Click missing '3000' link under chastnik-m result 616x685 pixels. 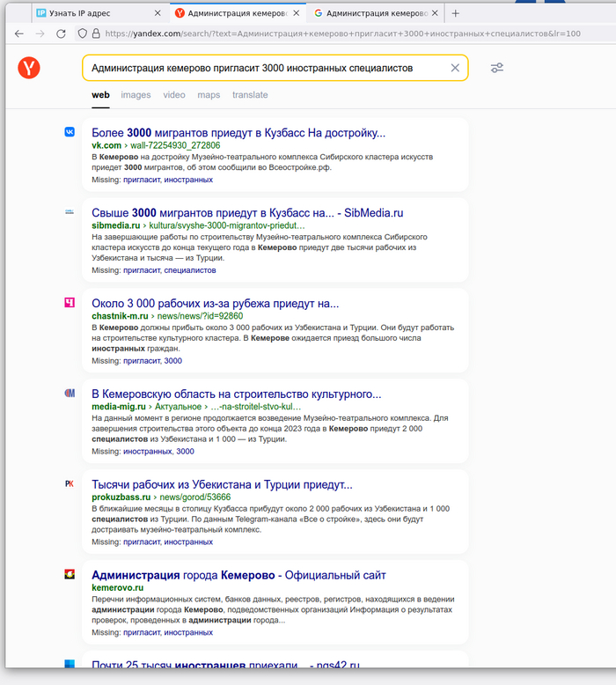pos(172,361)
